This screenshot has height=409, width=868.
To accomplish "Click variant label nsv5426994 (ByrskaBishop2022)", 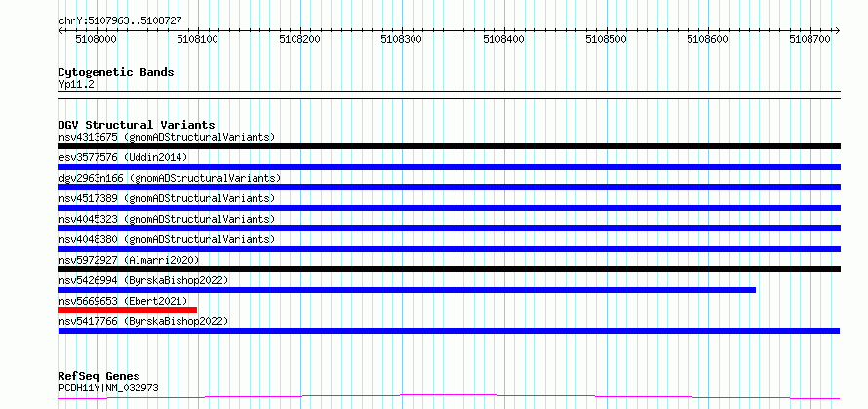I will point(143,280).
